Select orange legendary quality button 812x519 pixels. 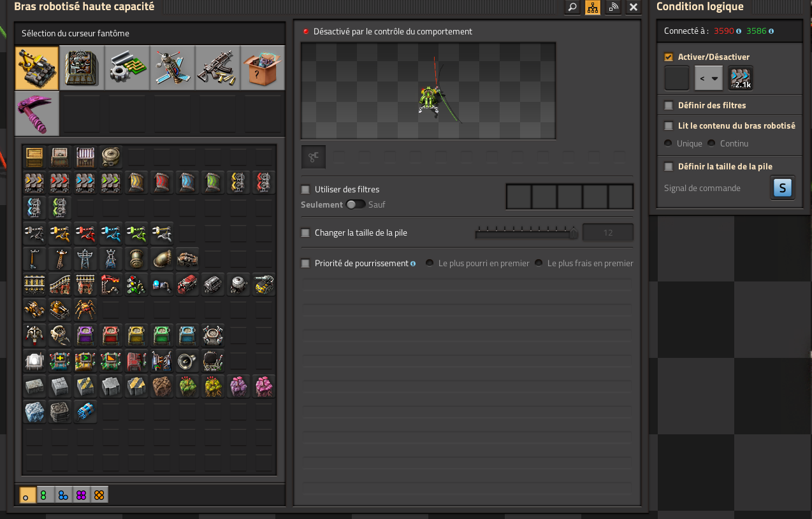point(99,495)
